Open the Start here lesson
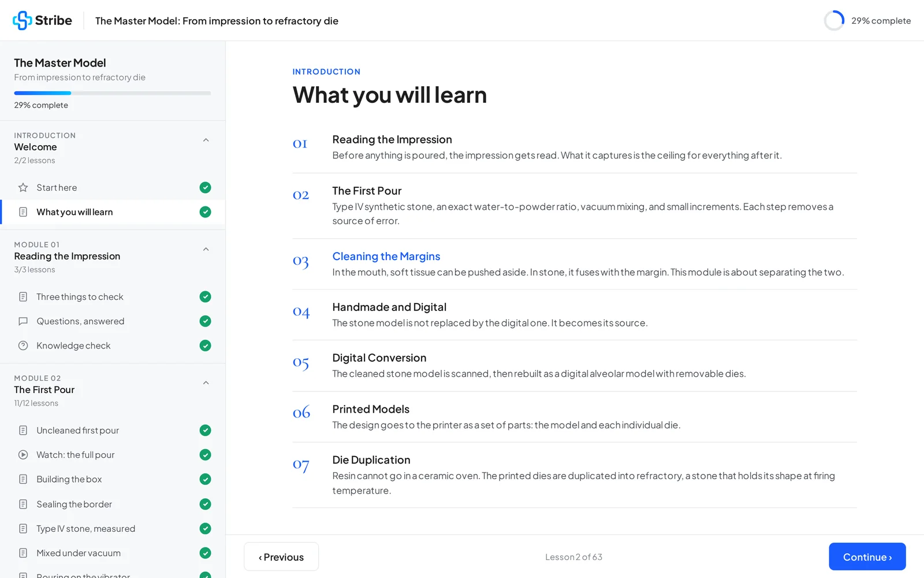The image size is (924, 578). click(x=113, y=187)
